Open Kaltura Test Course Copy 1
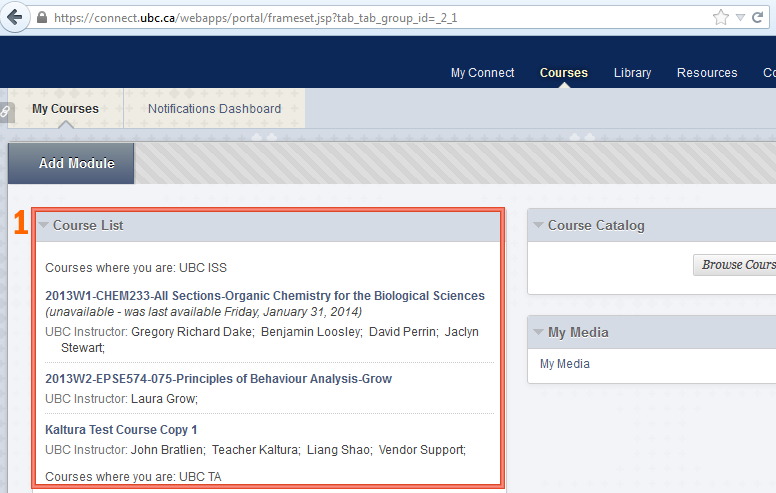 tap(121, 430)
